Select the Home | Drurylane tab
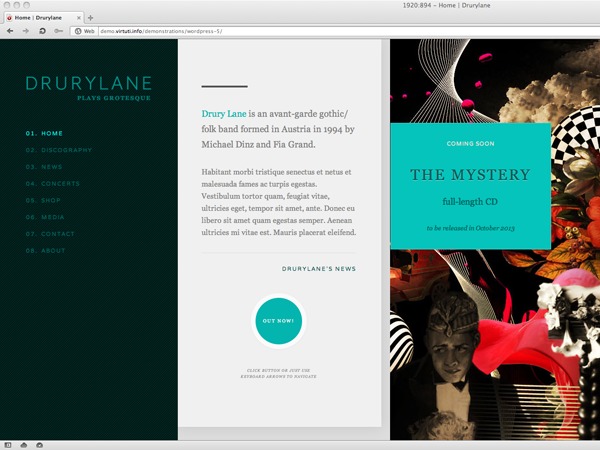The width and height of the screenshot is (600, 450). 44,18
